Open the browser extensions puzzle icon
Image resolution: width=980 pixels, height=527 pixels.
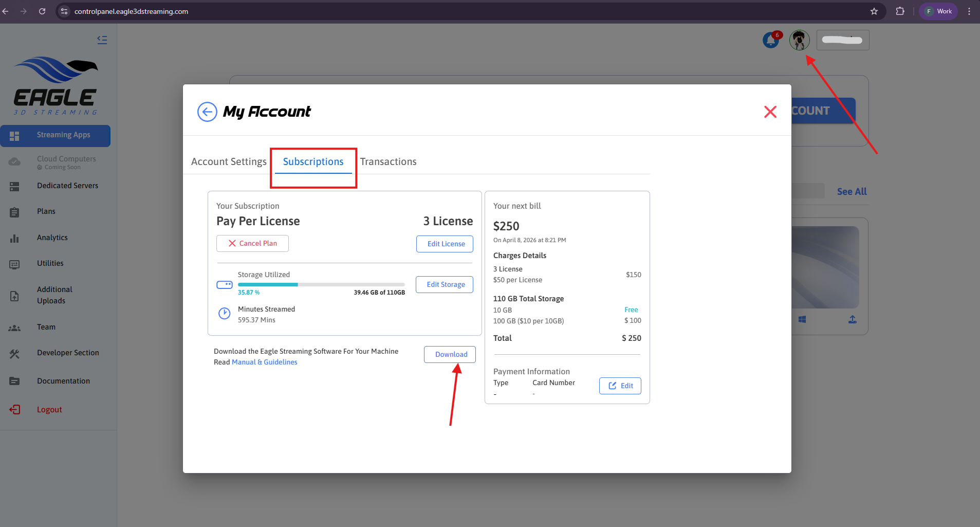(900, 11)
